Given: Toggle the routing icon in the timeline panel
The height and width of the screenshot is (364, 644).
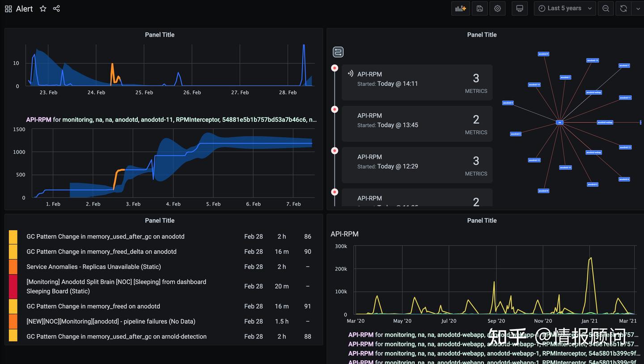Looking at the screenshot, I should click(338, 51).
